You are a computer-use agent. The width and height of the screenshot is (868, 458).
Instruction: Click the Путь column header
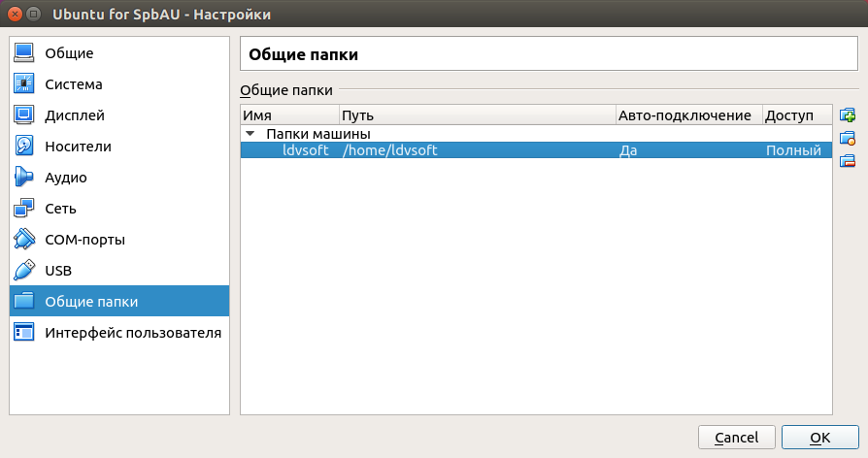(x=469, y=115)
